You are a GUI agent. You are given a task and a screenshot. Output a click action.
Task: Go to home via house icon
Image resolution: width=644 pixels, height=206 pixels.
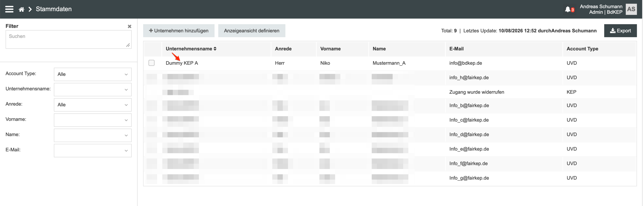tap(21, 9)
